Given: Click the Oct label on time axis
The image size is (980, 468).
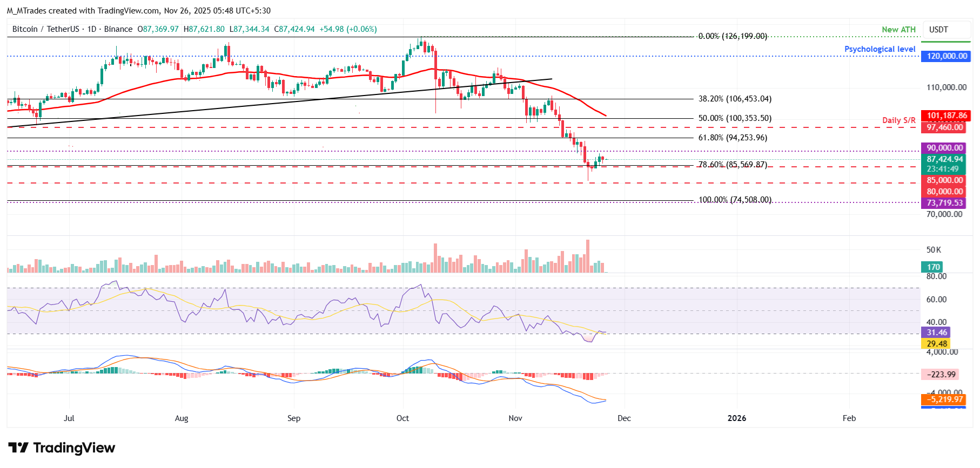Looking at the screenshot, I should [402, 418].
